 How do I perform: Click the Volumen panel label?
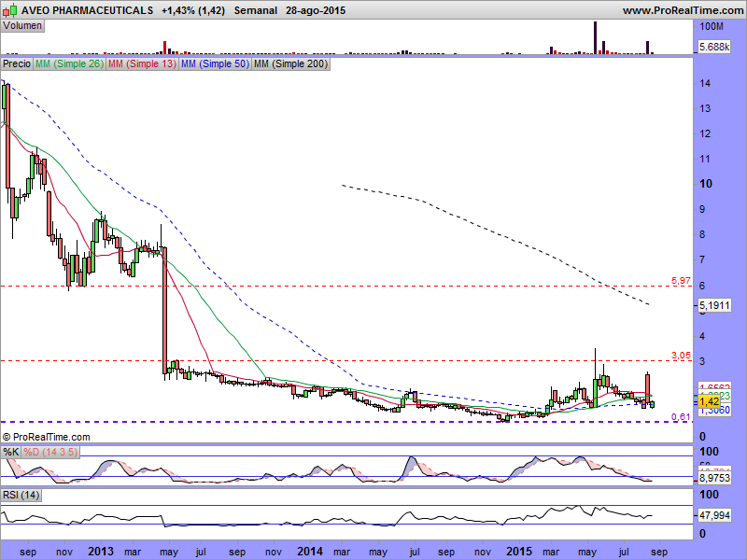pos(22,26)
